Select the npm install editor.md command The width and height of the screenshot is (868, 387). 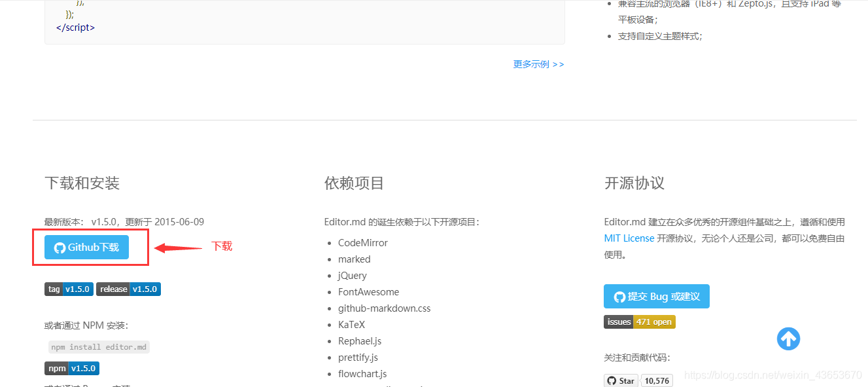click(x=99, y=347)
